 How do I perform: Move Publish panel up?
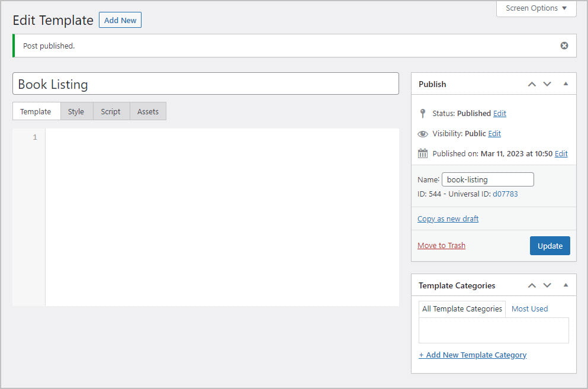(x=532, y=84)
